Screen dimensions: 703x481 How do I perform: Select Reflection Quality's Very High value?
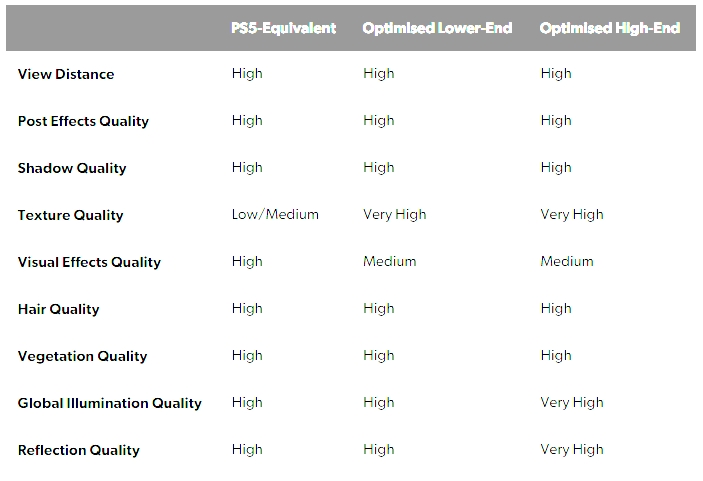point(571,449)
